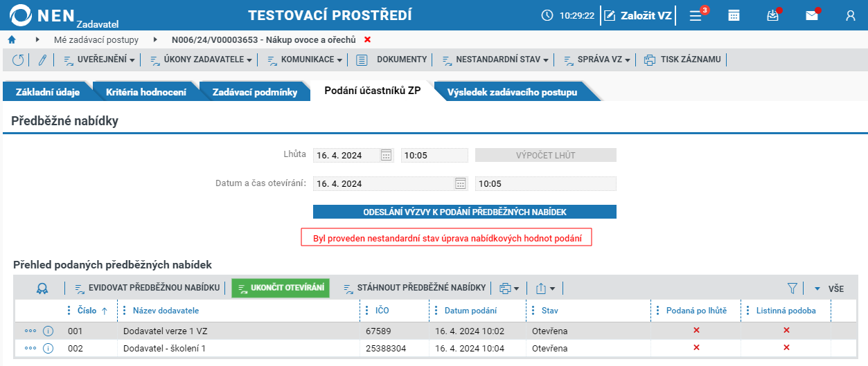This screenshot has height=366, width=868.
Task: Click VÝPOČET LHŮT button
Action: point(545,155)
